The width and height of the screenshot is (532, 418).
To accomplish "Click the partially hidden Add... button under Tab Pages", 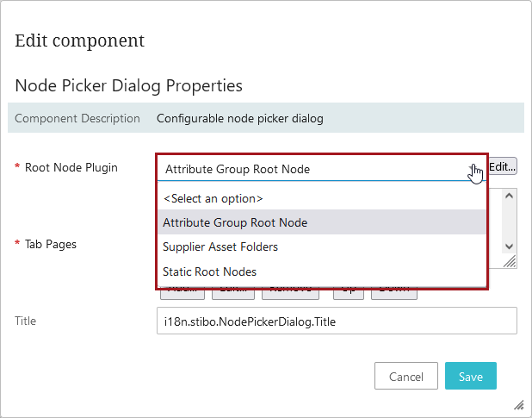I will tap(182, 294).
